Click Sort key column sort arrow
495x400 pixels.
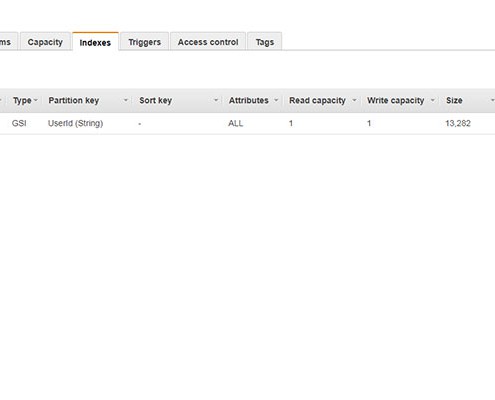click(216, 100)
